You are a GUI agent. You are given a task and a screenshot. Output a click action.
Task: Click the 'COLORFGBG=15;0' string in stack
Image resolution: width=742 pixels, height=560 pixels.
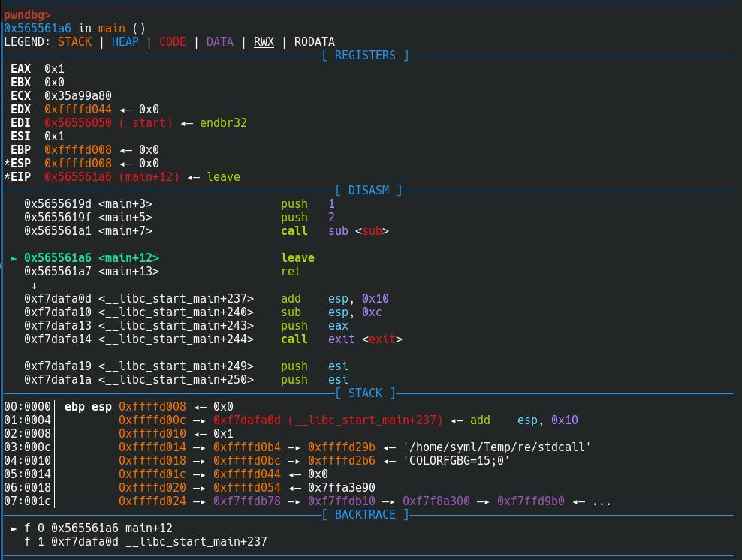pos(456,461)
